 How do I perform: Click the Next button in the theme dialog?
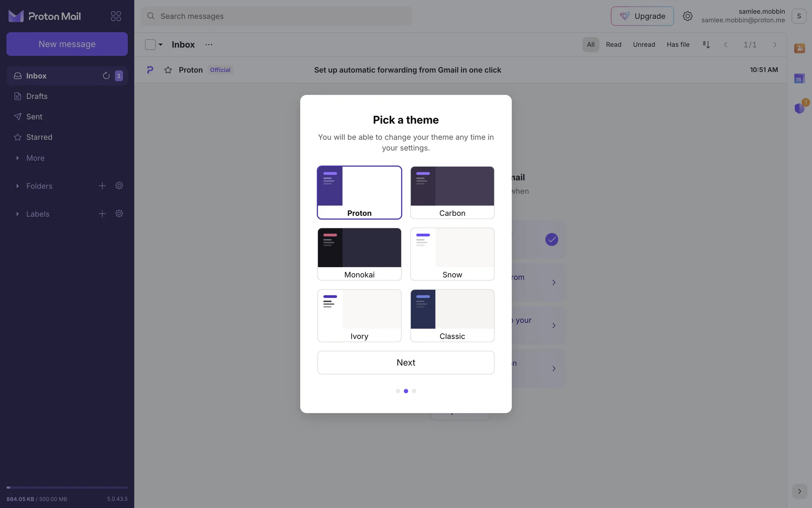pyautogui.click(x=406, y=362)
